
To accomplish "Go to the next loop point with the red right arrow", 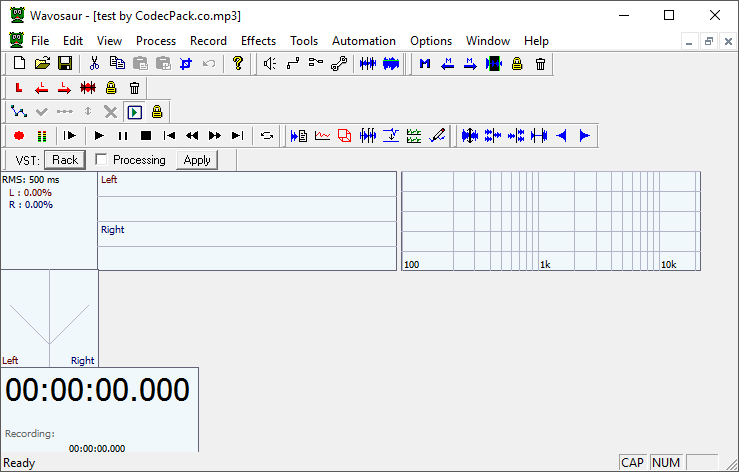I will [65, 88].
